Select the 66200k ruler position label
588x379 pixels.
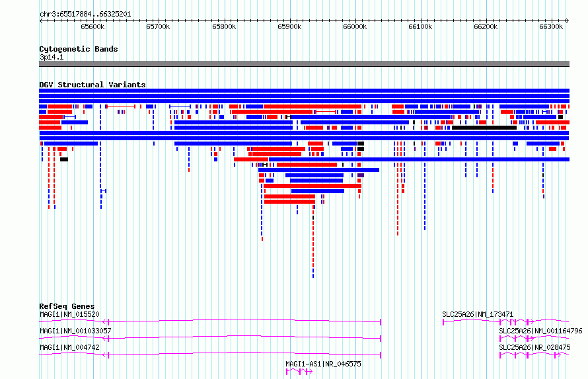pos(486,26)
